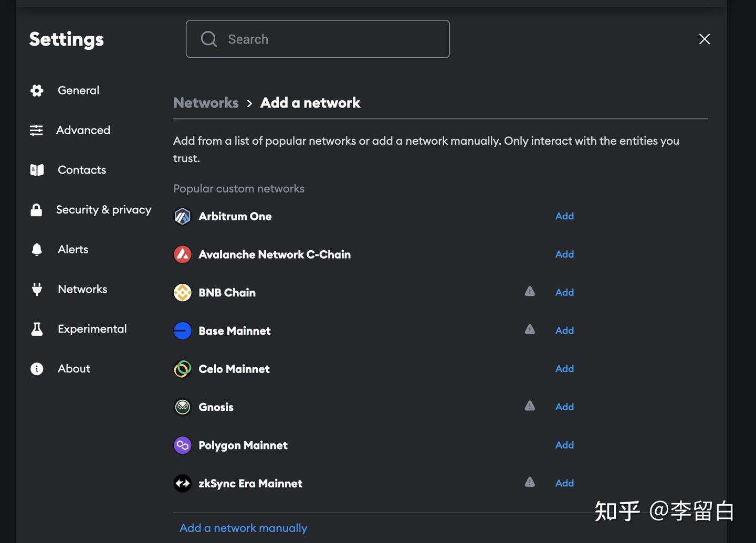Open the About section
The image size is (756, 543).
click(74, 369)
